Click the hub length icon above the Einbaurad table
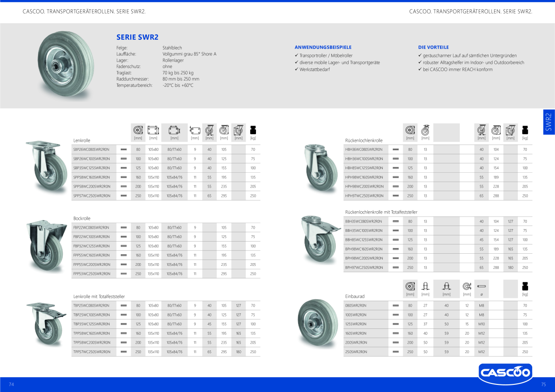 pos(446,286)
